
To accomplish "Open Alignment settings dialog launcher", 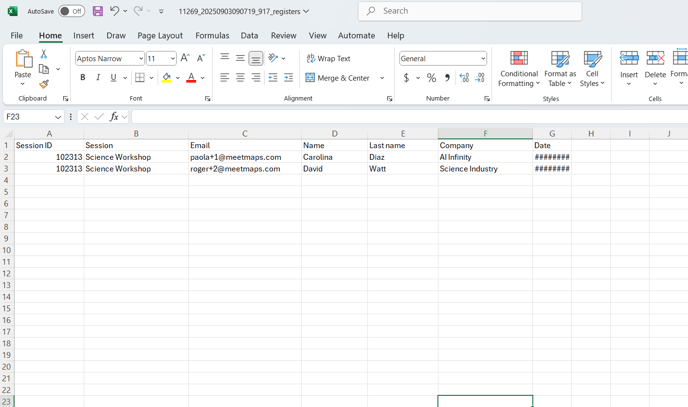I will (389, 99).
